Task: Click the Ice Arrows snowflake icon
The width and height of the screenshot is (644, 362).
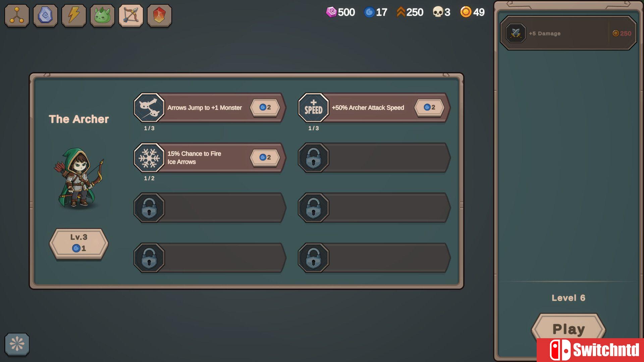Action: 149,158
